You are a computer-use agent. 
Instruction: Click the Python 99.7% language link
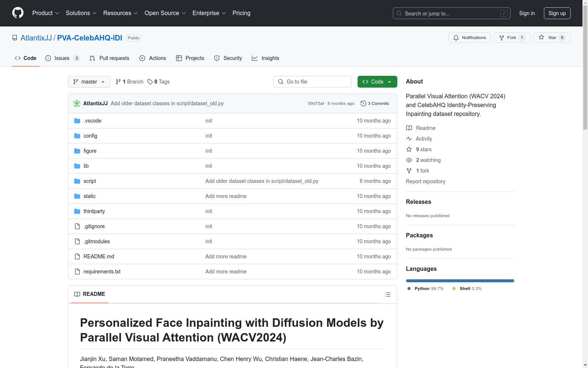(426, 289)
